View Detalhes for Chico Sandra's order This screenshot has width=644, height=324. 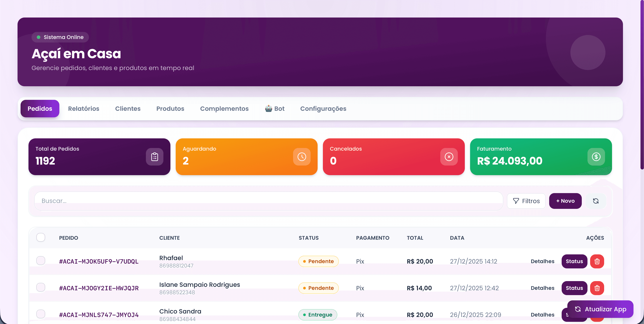tap(542, 315)
